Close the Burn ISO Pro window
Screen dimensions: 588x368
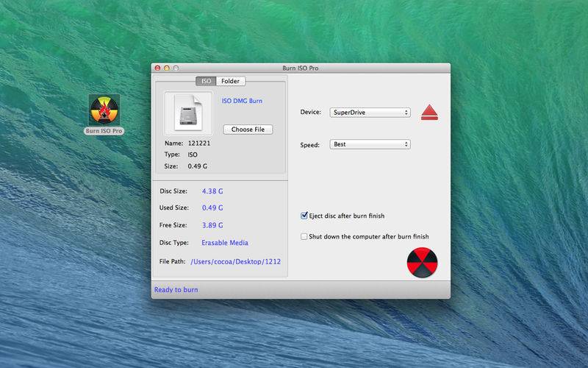click(x=157, y=68)
